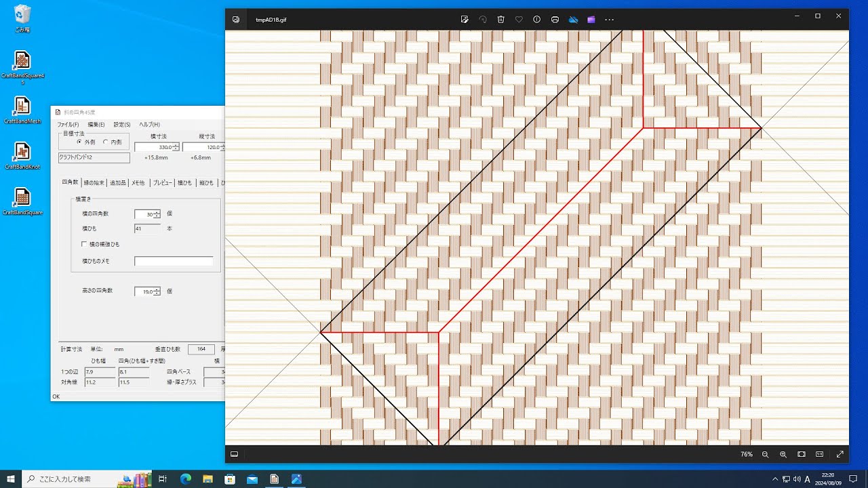Image resolution: width=868 pixels, height=488 pixels.
Task: Open CraftBandSquare45 desktop shortcut
Action: coord(22,68)
